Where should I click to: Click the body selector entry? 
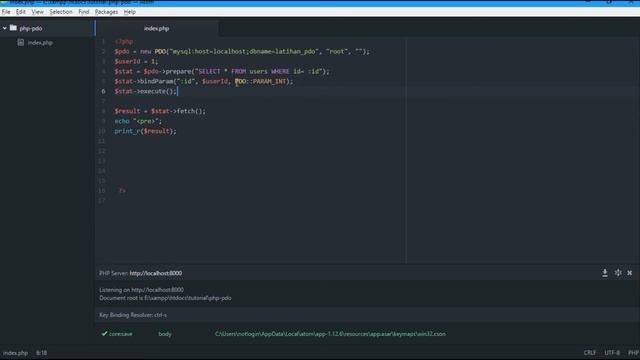pyautogui.click(x=165, y=334)
